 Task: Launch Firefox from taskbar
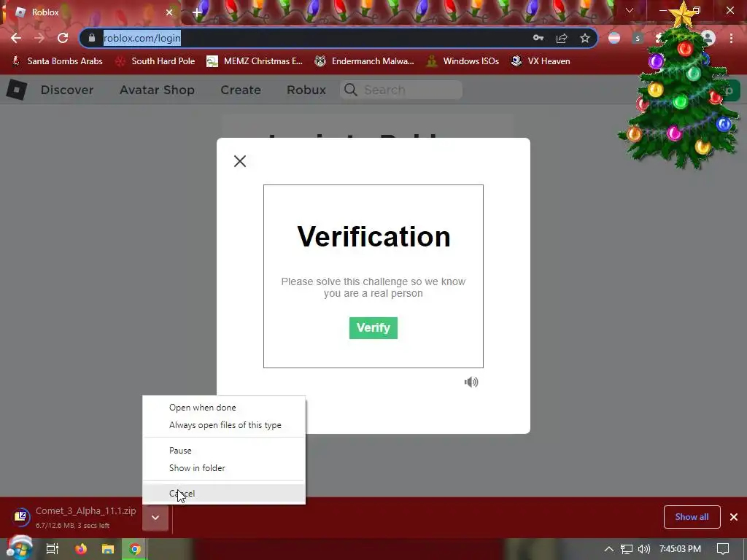(x=81, y=548)
